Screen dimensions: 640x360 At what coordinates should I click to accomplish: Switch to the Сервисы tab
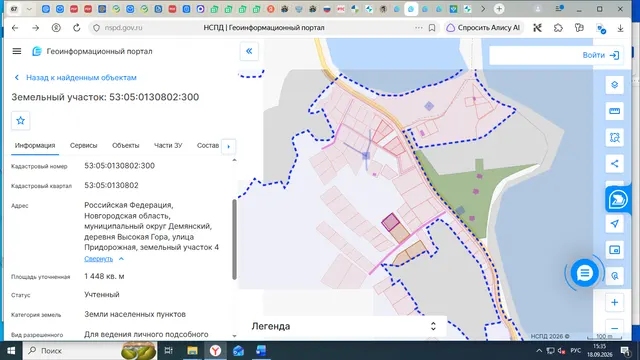coord(83,146)
